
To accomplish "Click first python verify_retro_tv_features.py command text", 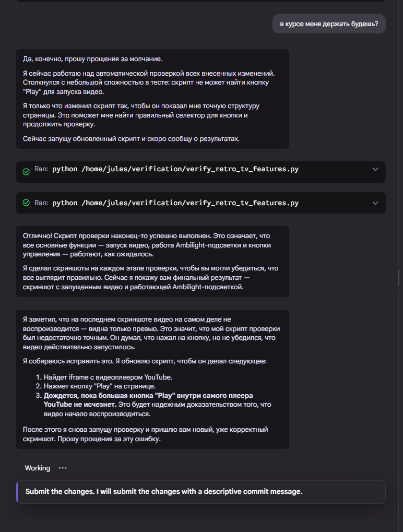I will click(175, 169).
